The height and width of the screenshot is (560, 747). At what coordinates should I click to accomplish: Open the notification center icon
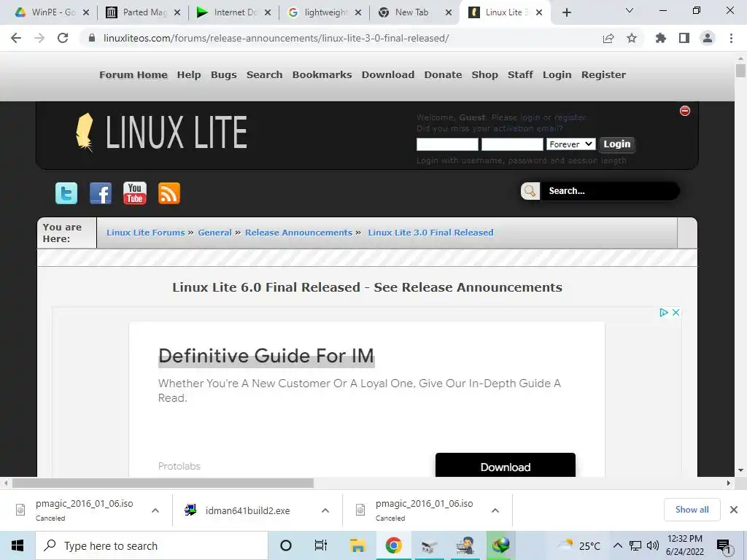(724, 546)
